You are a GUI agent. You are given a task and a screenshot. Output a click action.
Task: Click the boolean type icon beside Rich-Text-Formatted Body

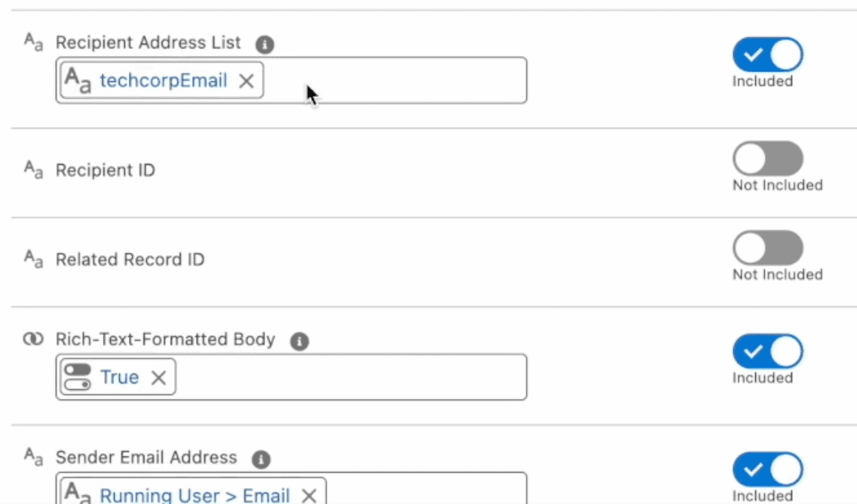click(33, 339)
